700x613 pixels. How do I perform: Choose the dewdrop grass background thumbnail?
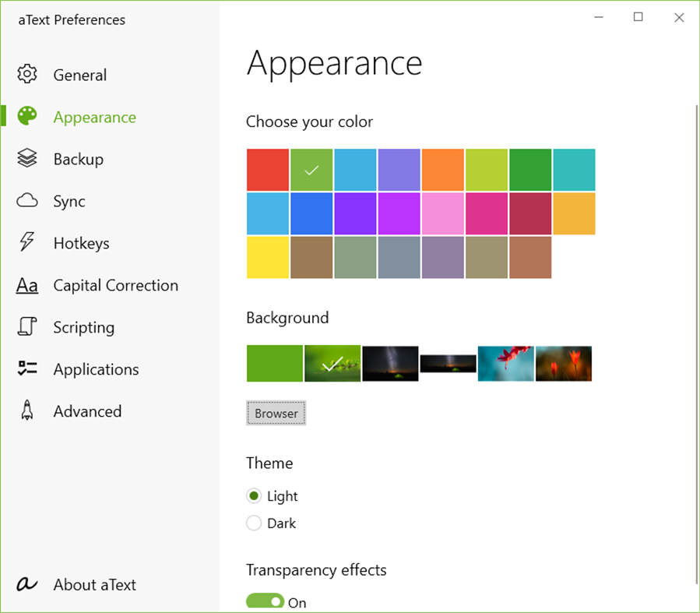[x=332, y=363]
